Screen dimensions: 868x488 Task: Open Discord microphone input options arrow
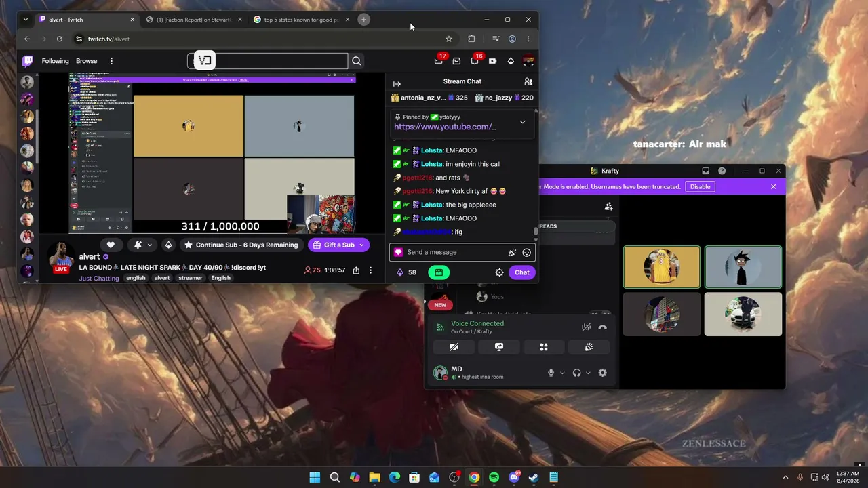[x=561, y=373]
